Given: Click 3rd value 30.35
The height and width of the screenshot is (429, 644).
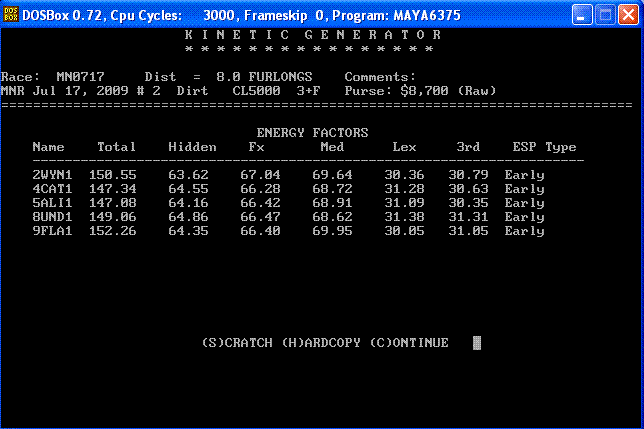Looking at the screenshot, I should [468, 203].
